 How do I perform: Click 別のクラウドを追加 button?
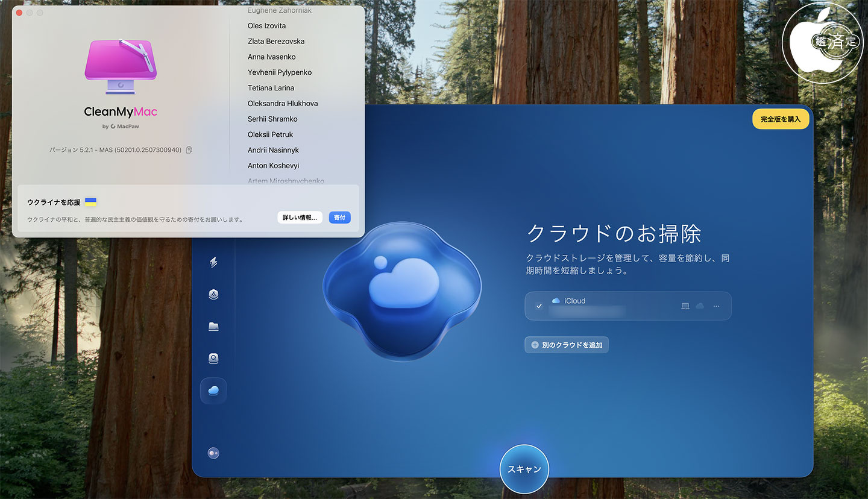click(x=567, y=345)
